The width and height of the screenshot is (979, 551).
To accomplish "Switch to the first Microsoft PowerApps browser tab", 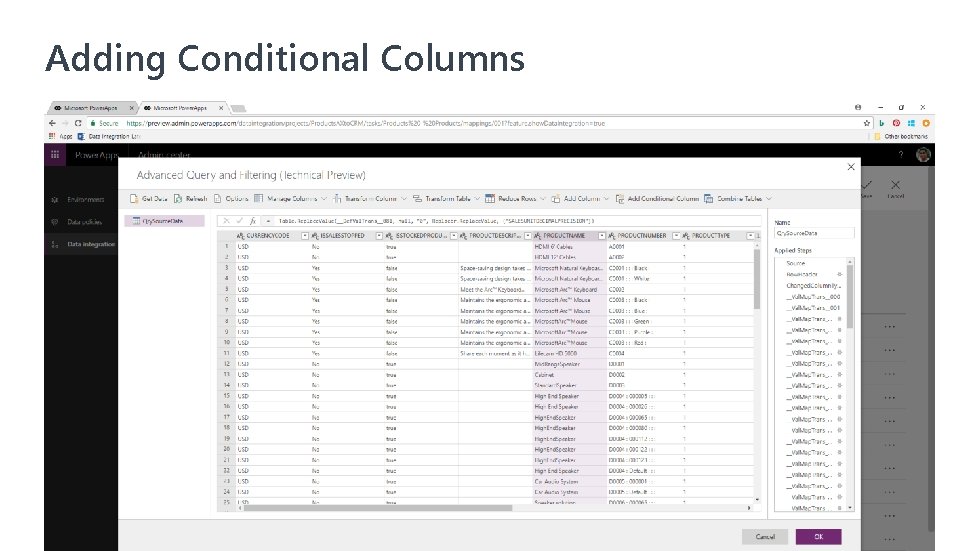I will [92, 108].
